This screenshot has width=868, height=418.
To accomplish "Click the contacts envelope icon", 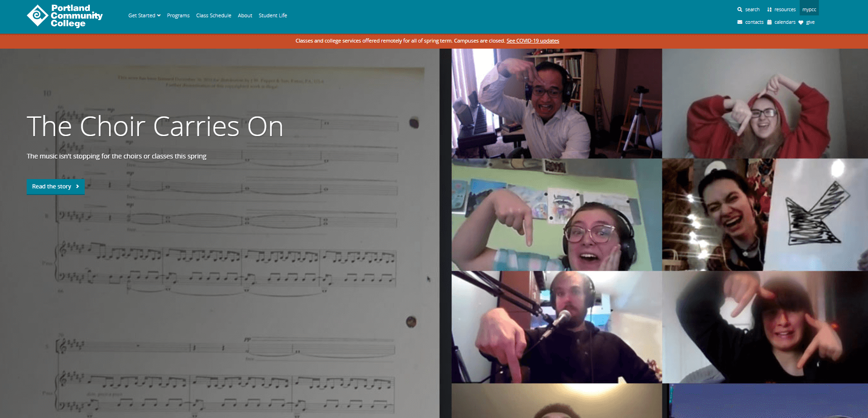I will coord(740,22).
